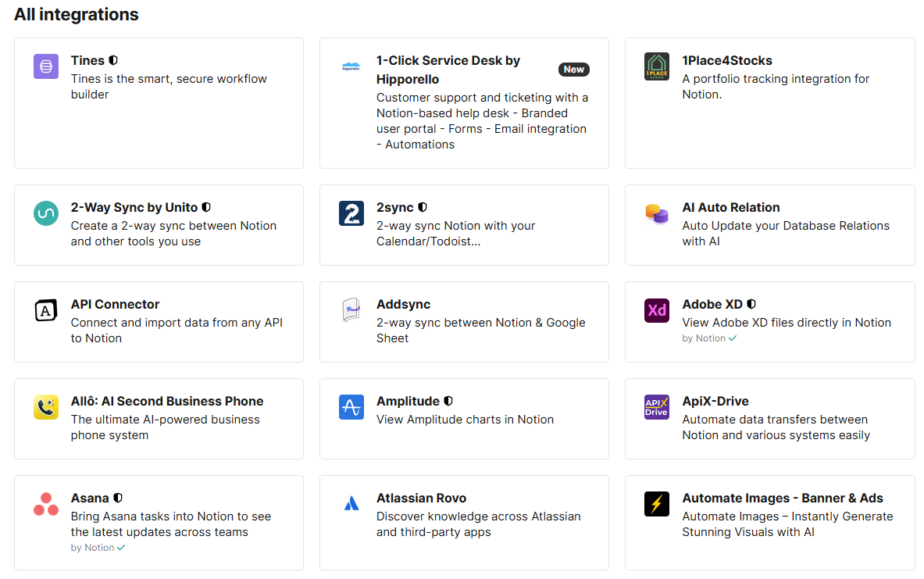Click the shield badge next to 2sync
This screenshot has width=924, height=579.
pyautogui.click(x=423, y=207)
